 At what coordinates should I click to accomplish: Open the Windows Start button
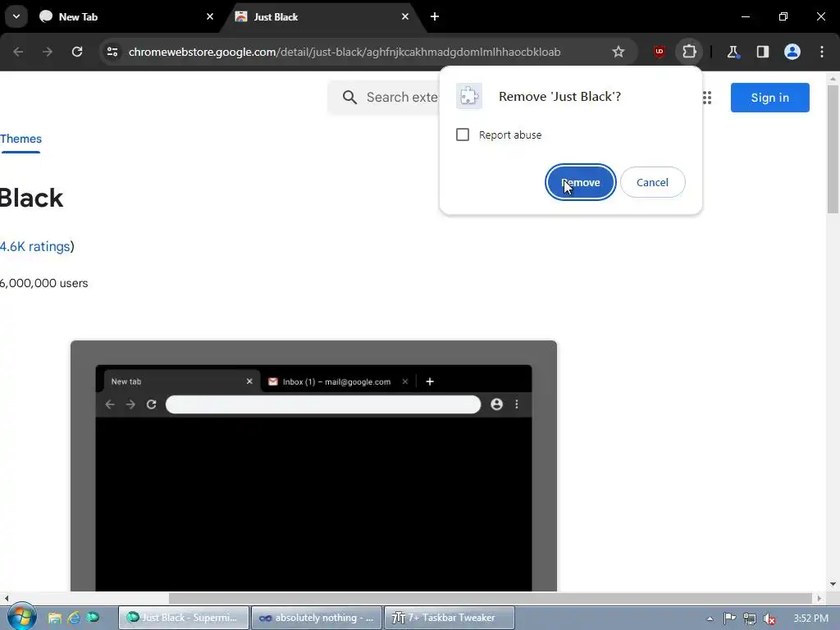[21, 617]
